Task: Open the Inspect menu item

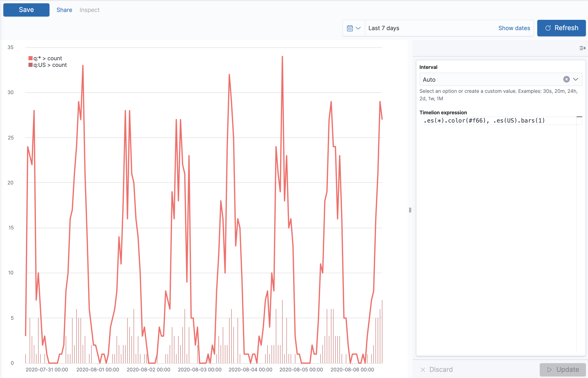Action: [x=89, y=10]
